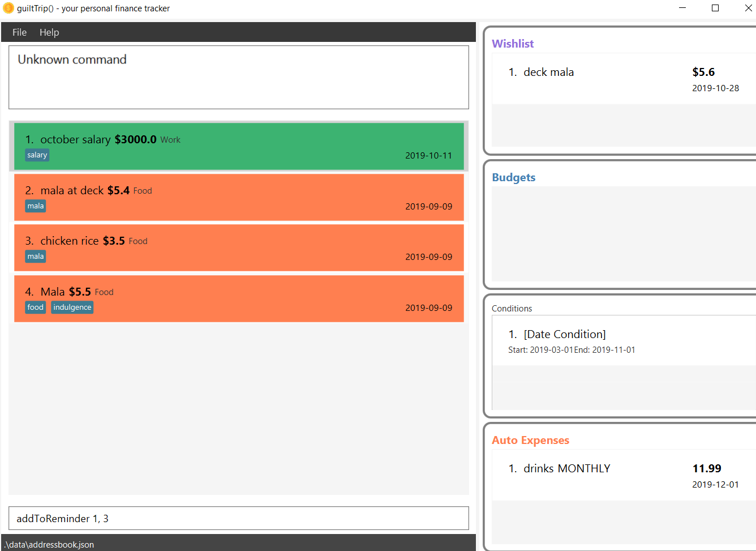Viewport: 756px width, 551px height.
Task: Open the Help menu
Action: click(x=49, y=32)
